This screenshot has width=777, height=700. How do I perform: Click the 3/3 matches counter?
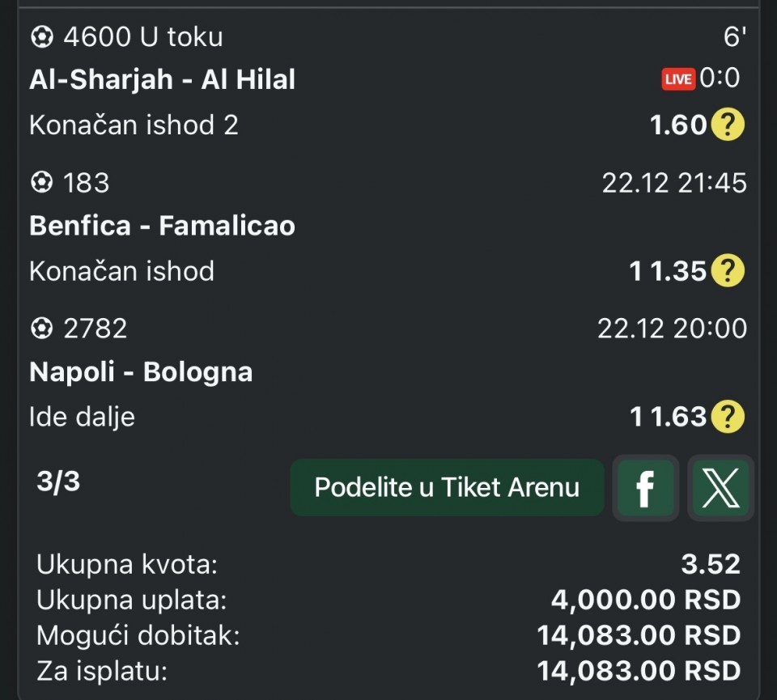[x=58, y=482]
